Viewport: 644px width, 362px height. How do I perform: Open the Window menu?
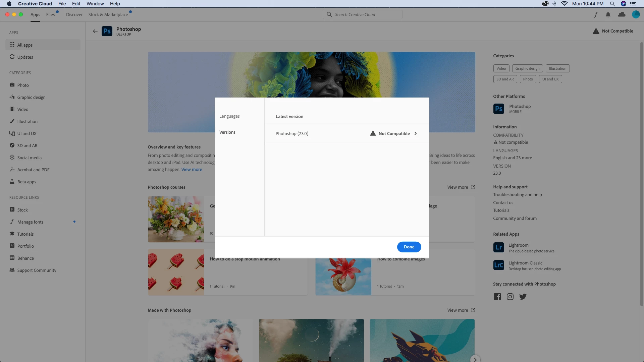95,4
